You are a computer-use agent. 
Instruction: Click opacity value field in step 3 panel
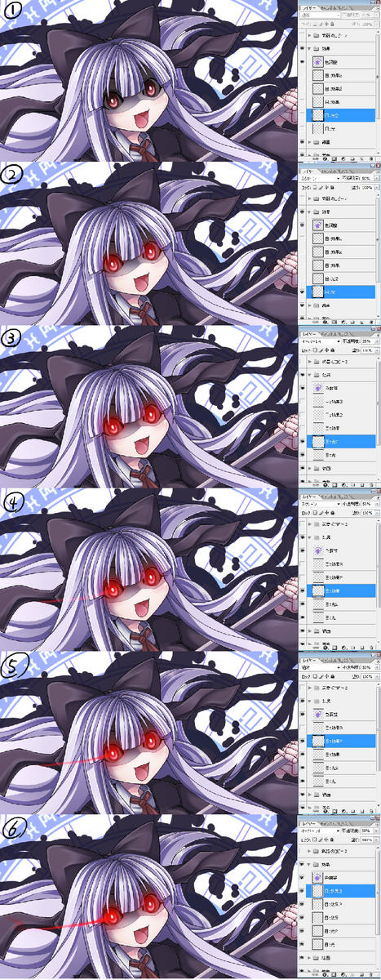click(x=366, y=341)
